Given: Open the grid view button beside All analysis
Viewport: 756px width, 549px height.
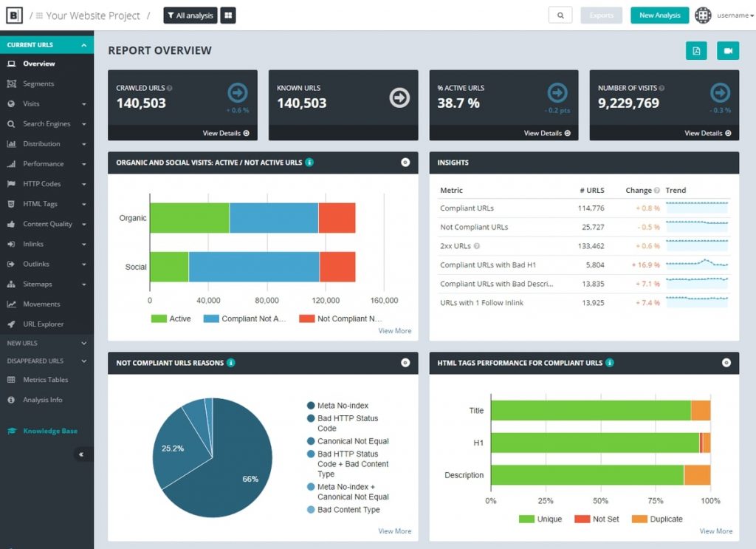Looking at the screenshot, I should [228, 16].
